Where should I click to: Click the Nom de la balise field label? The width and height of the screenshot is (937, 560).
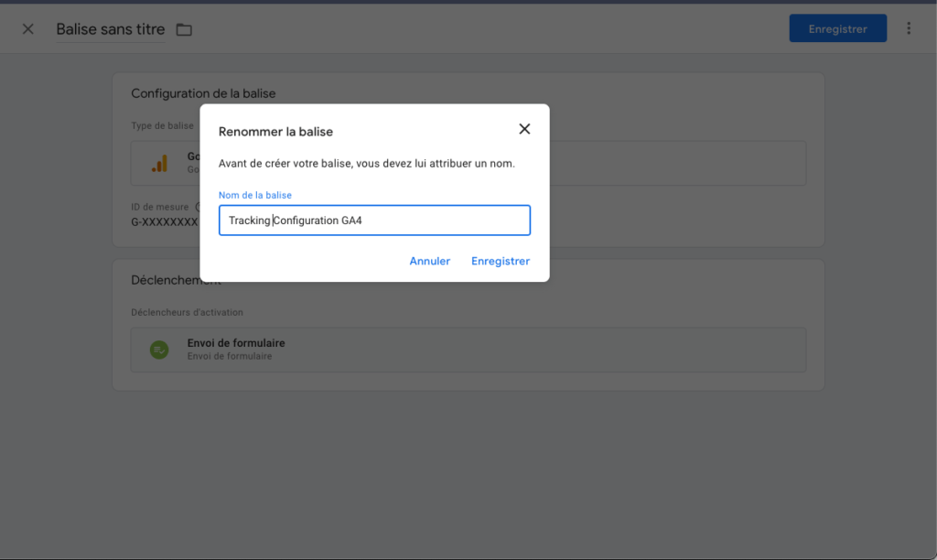pos(255,195)
